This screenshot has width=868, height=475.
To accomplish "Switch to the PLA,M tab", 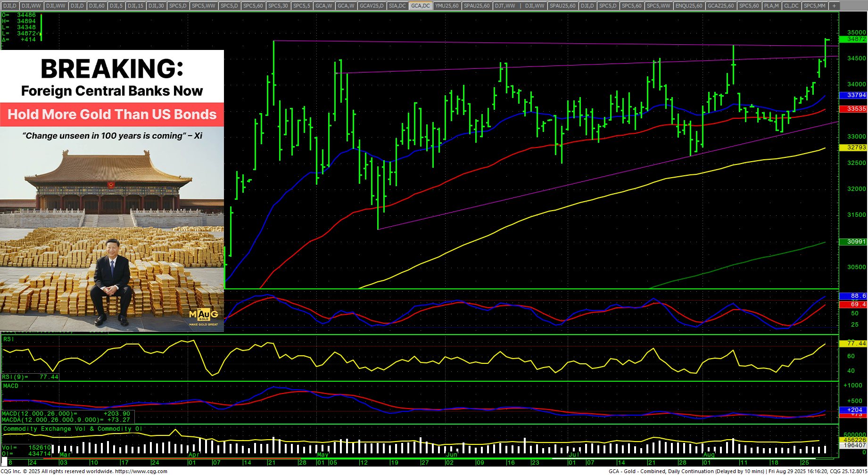I will click(771, 6).
